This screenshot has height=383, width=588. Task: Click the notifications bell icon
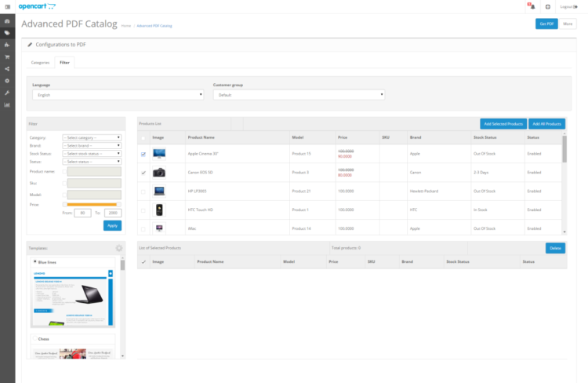click(531, 6)
